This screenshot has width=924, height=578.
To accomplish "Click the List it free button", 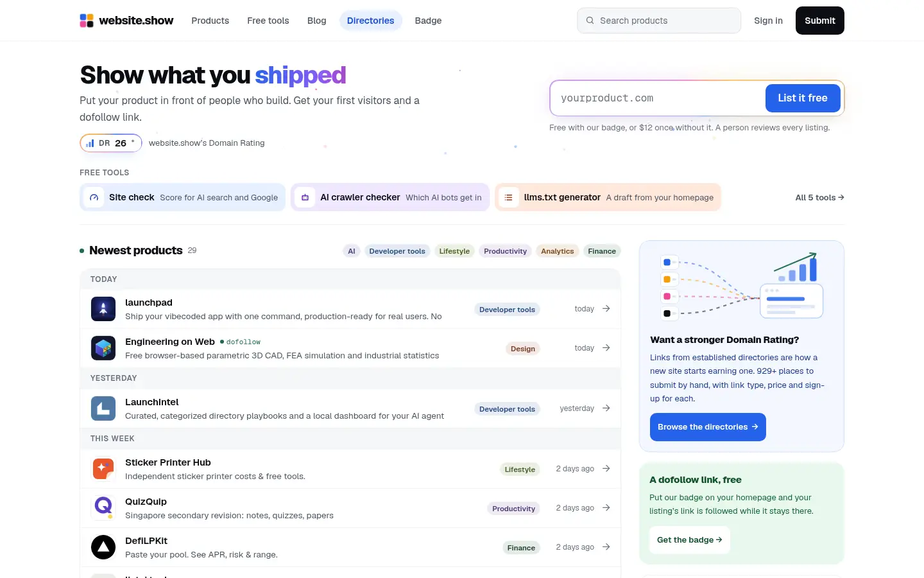I will 803,98.
